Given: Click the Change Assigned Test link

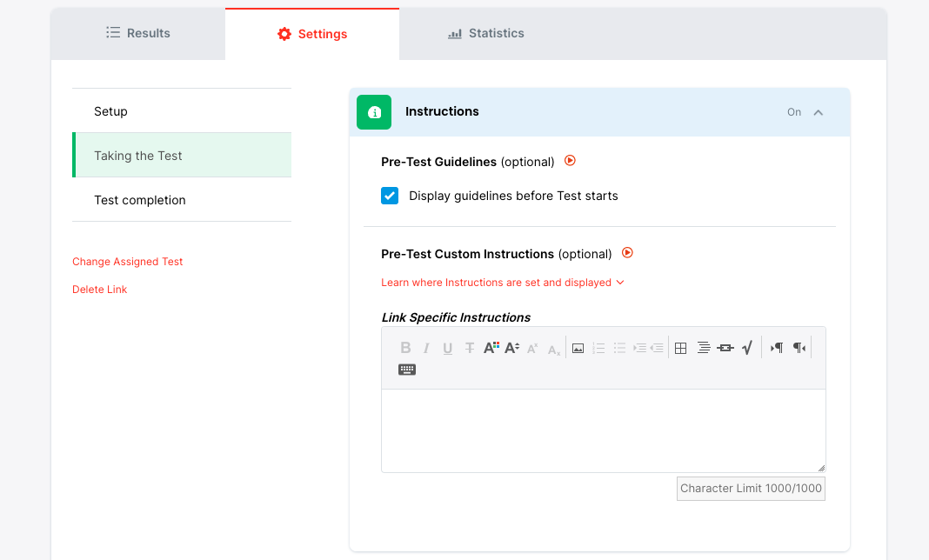Looking at the screenshot, I should tap(128, 262).
